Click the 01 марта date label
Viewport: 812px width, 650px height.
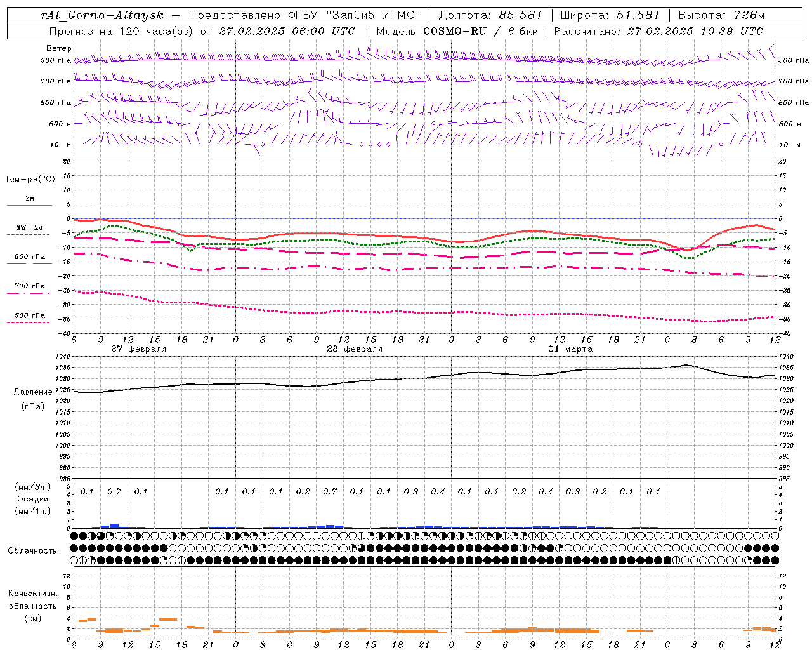tap(570, 349)
